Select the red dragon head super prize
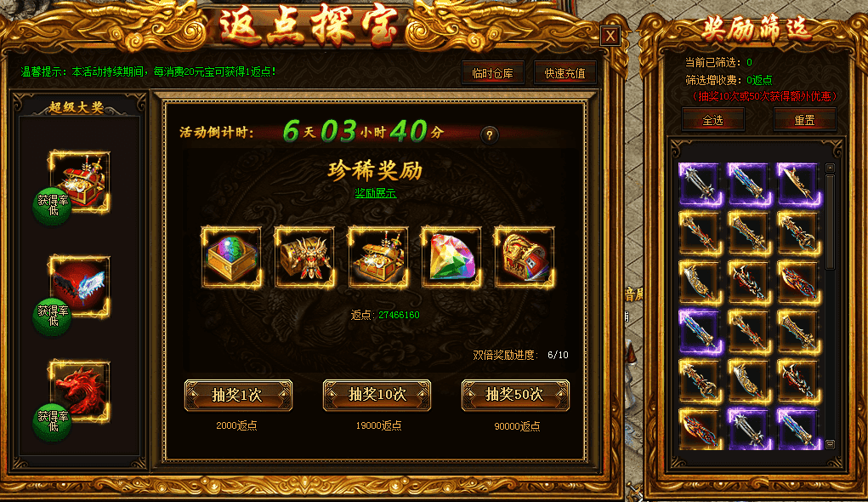 point(80,391)
